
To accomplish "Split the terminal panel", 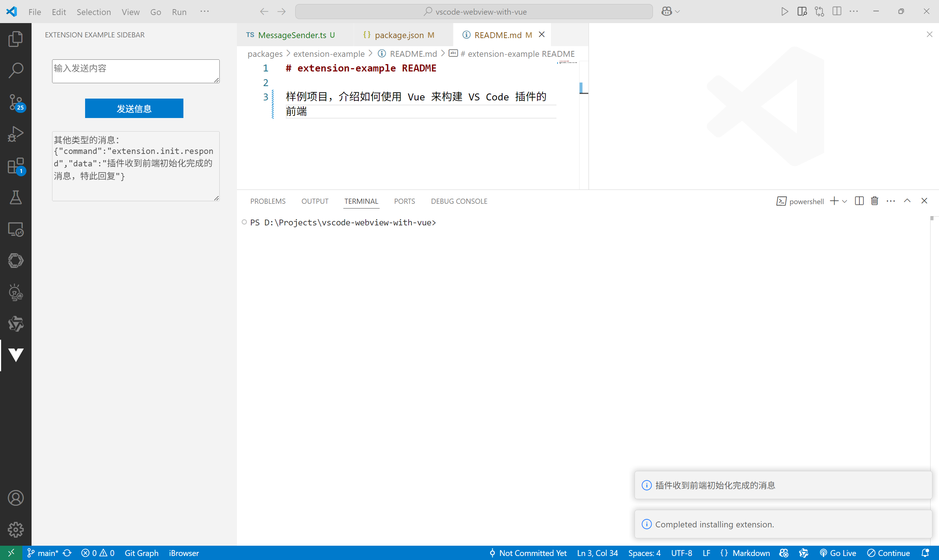I will (x=859, y=201).
